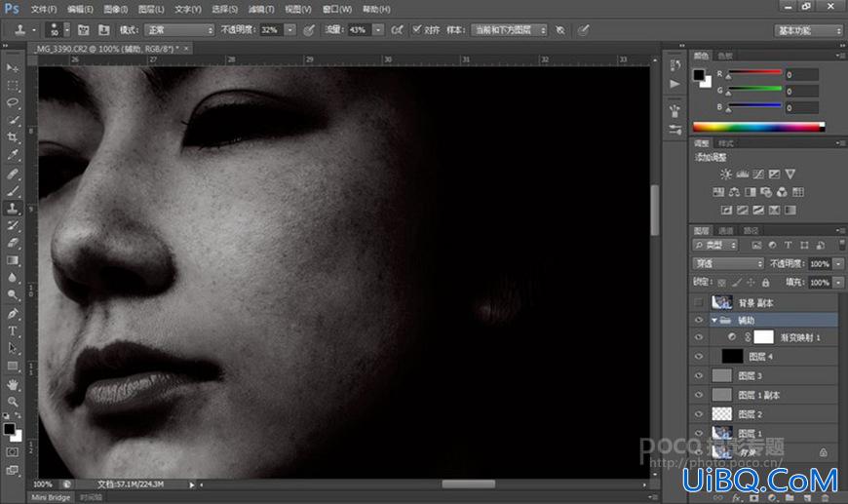Image resolution: width=848 pixels, height=504 pixels.
Task: Click lock all icon in Layers panel
Action: 765,283
